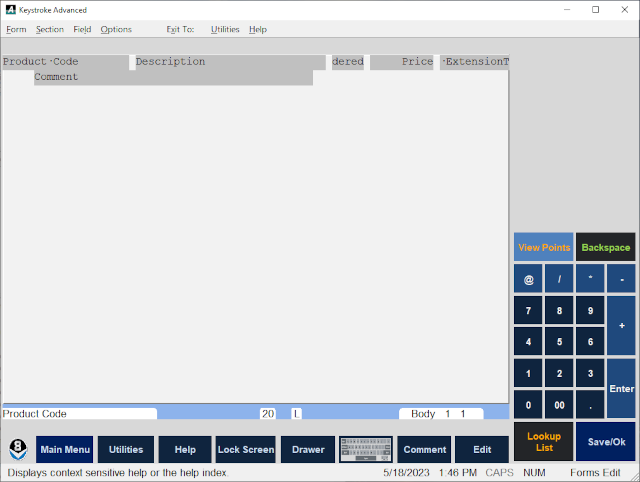Maximize the Keystroke Advanced window
Screen dimensions: 640x482
click(596, 10)
